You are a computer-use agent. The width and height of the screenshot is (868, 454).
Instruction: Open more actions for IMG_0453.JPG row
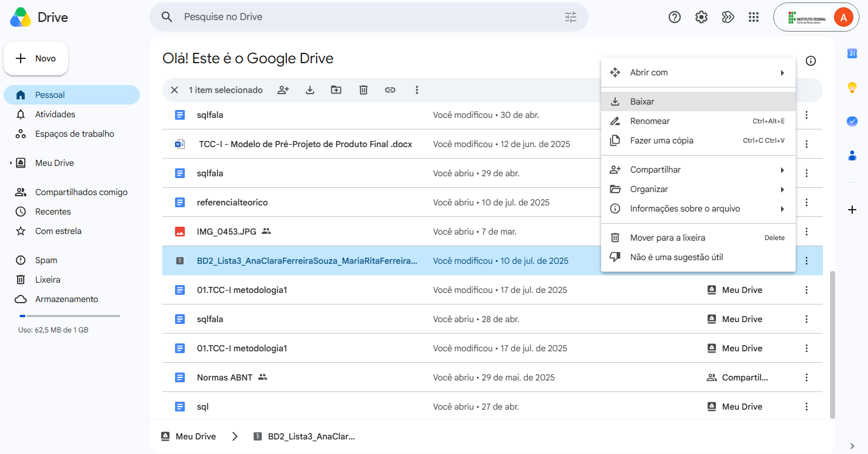pos(807,232)
